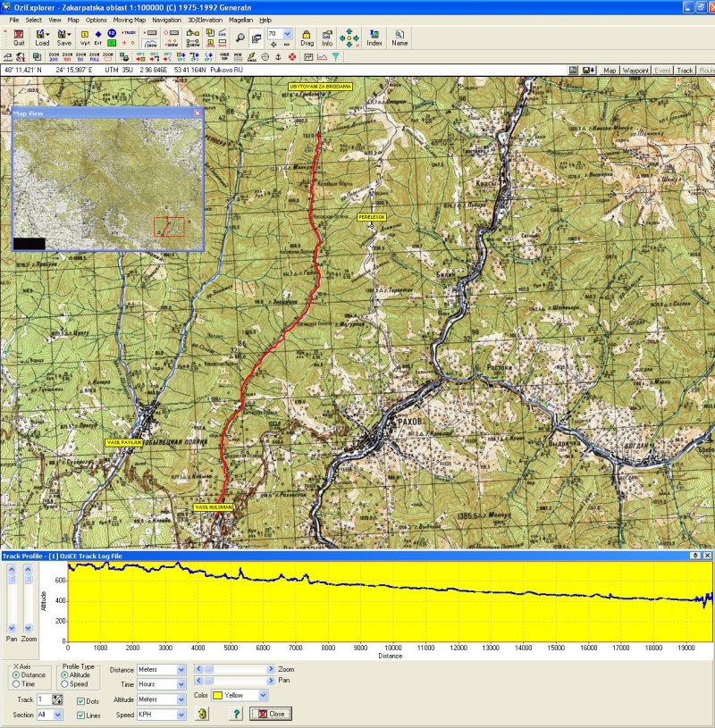The width and height of the screenshot is (715, 728).
Task: Click the magnifier zoom icon
Action: tap(240, 37)
